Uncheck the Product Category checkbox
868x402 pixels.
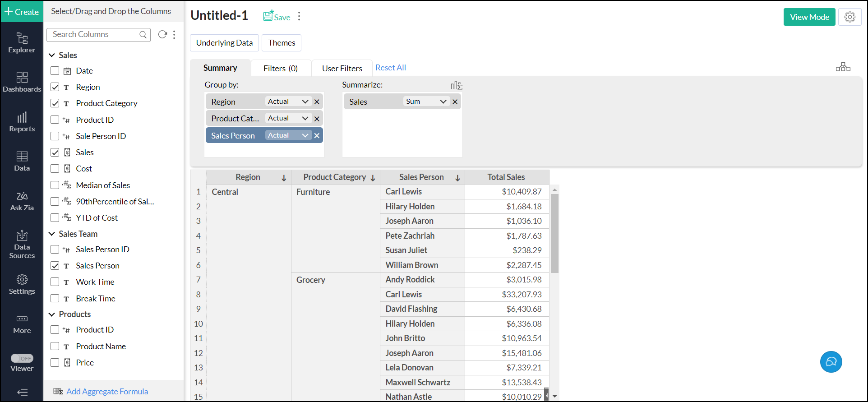coord(55,103)
